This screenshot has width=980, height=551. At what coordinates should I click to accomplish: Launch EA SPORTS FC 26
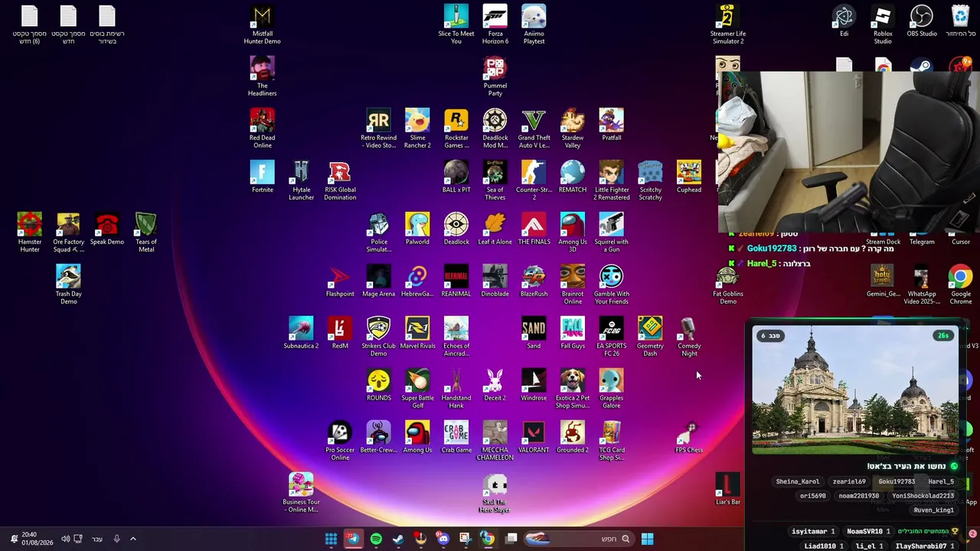click(x=612, y=337)
